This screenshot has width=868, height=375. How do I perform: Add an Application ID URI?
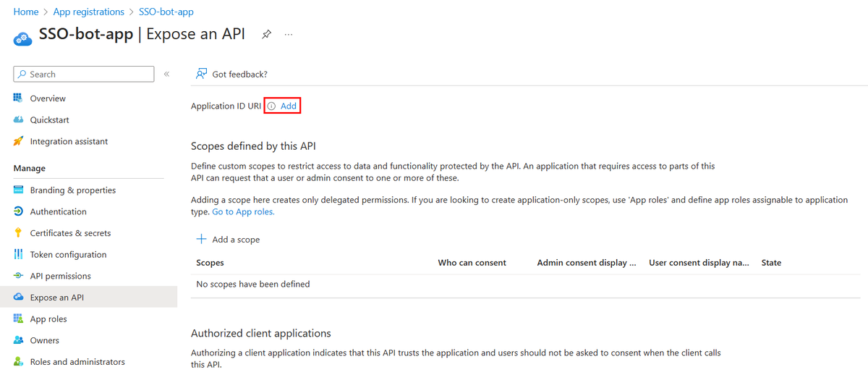(x=289, y=106)
